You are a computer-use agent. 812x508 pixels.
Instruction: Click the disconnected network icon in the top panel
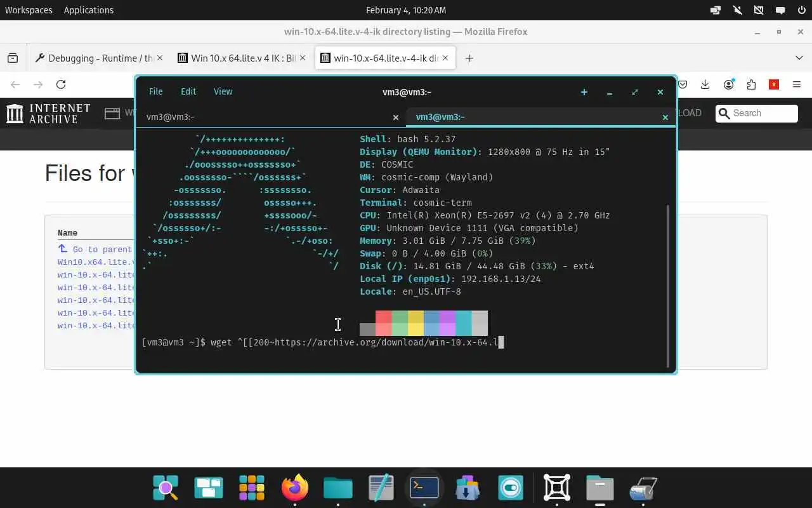tap(758, 10)
